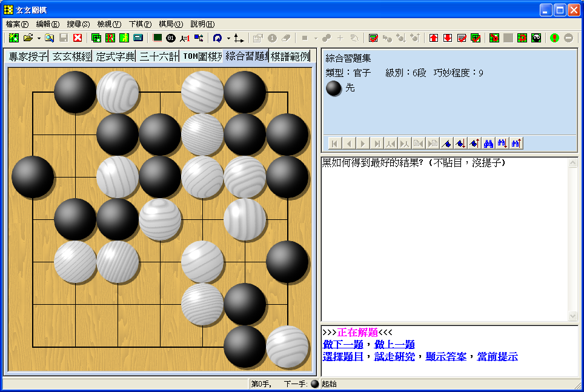This screenshot has height=392, width=584.
Task: Switch to the 玄玄棋經 tab
Action: [x=71, y=56]
